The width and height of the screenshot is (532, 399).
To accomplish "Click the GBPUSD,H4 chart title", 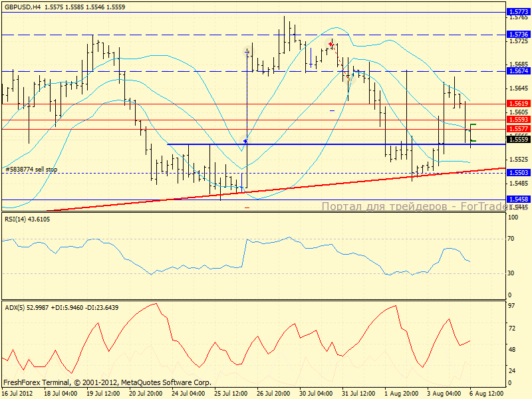I will tap(23, 7).
